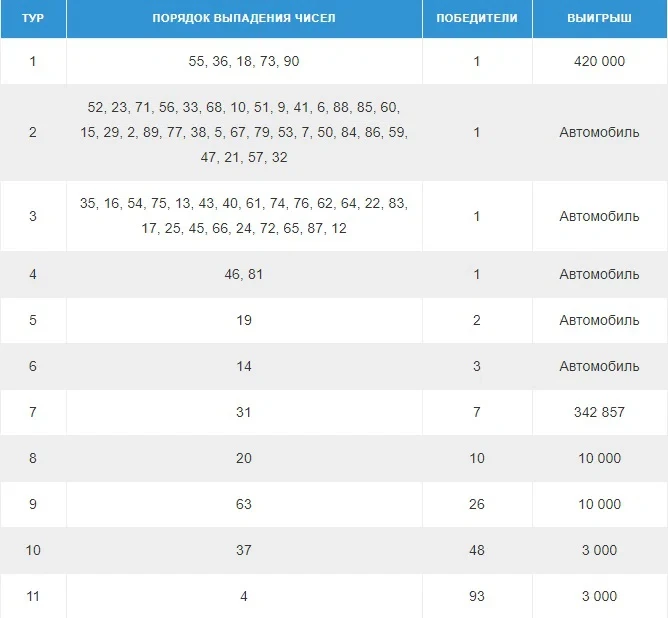Click winners count 3 in round 6
Image resolution: width=668 pixels, height=618 pixels.
point(477,366)
